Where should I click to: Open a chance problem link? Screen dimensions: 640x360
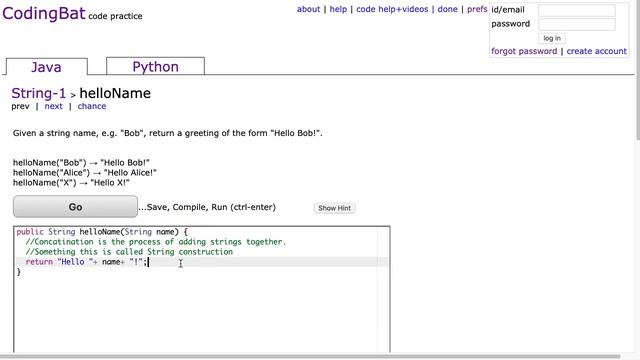click(92, 106)
